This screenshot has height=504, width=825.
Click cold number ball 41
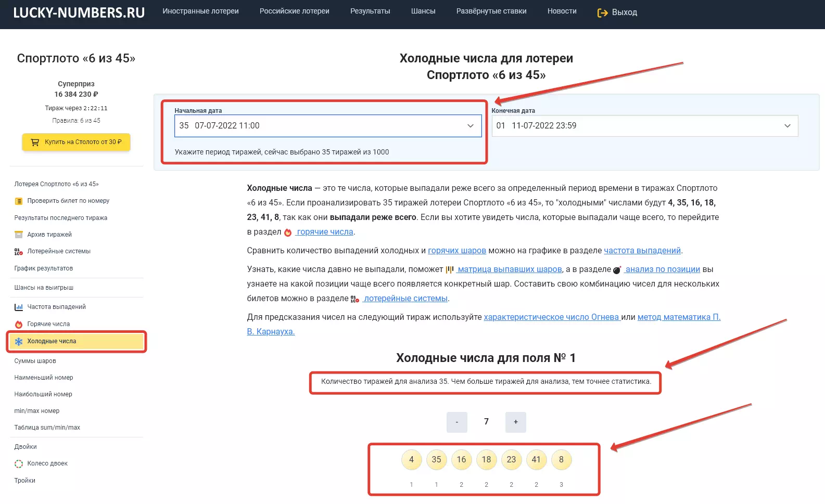pos(536,460)
